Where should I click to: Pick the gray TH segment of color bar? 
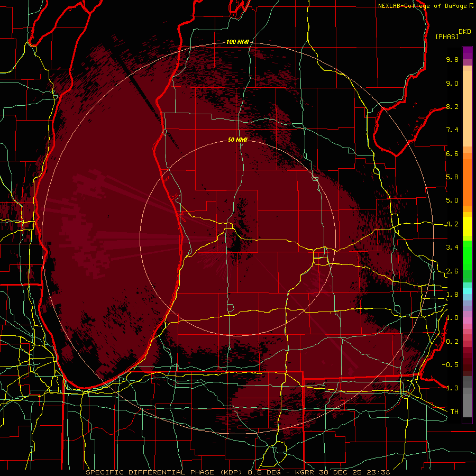coord(467,405)
